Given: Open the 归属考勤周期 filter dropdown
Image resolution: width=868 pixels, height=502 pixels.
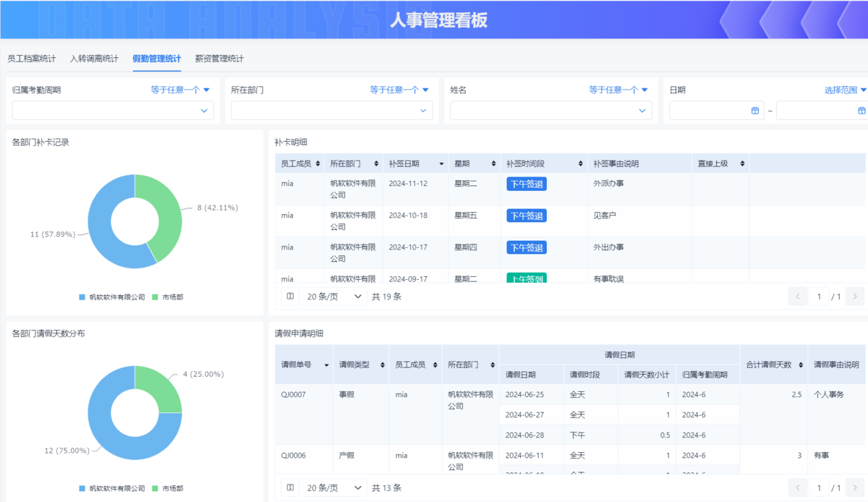Looking at the screenshot, I should (x=113, y=111).
